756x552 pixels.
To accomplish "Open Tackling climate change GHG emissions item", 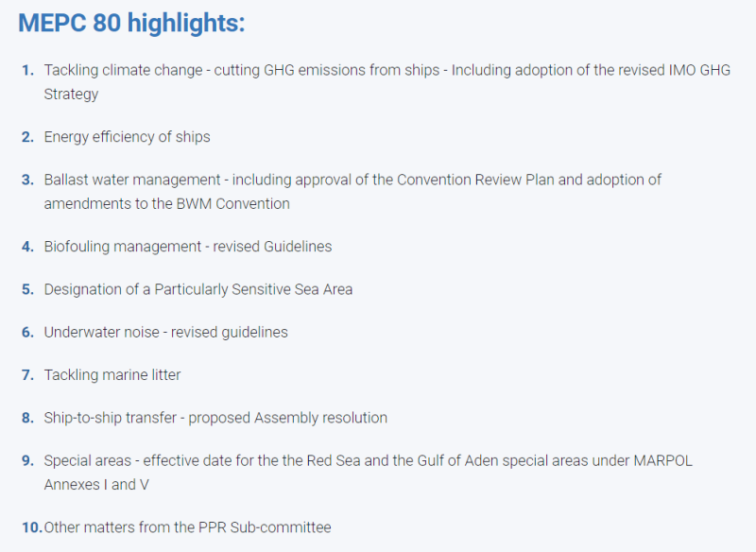I will tap(387, 82).
